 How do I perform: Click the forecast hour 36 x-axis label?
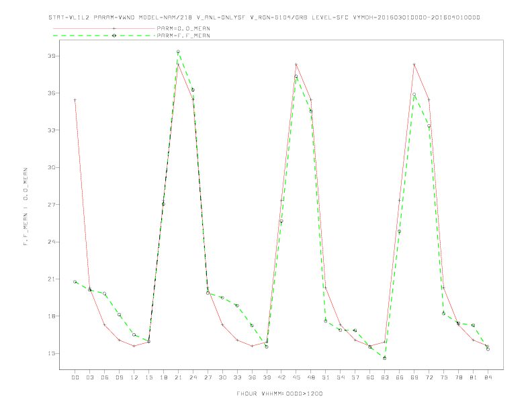coord(252,377)
